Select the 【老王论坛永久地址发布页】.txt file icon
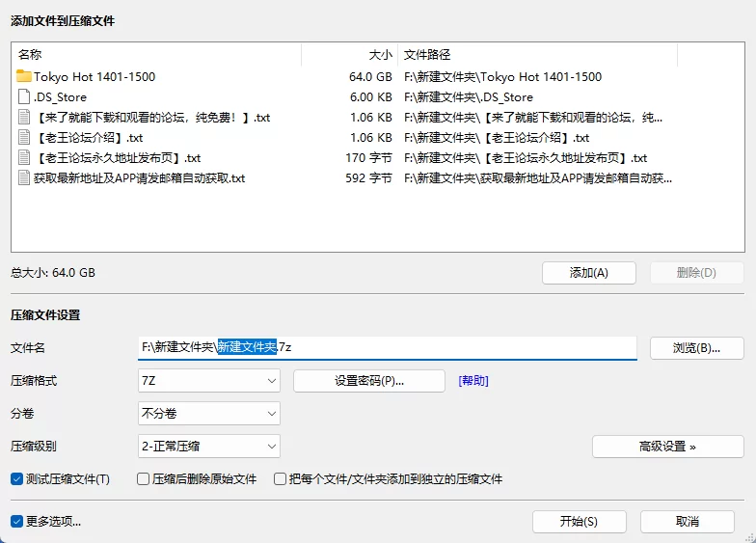756x543 pixels. click(x=23, y=157)
